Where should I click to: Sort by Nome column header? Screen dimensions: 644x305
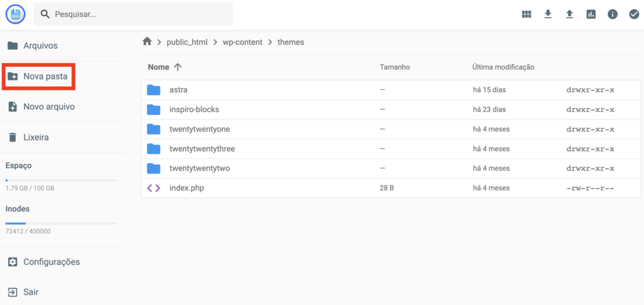[x=158, y=67]
